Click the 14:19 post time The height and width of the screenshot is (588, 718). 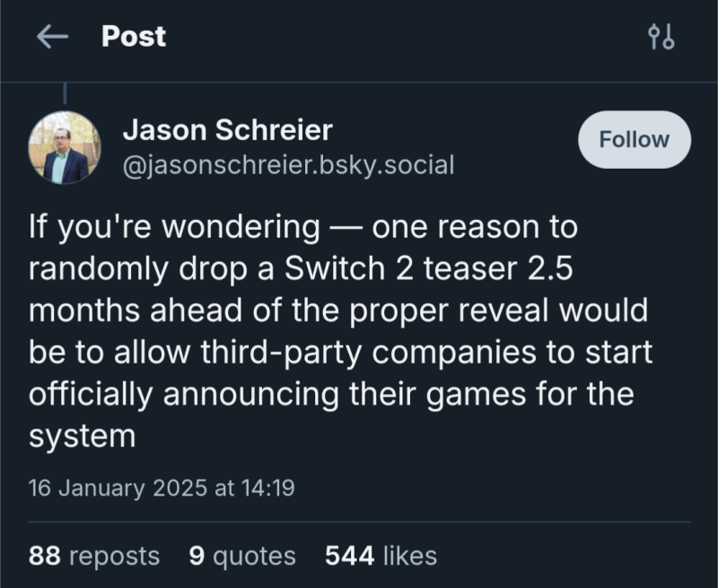[267, 487]
